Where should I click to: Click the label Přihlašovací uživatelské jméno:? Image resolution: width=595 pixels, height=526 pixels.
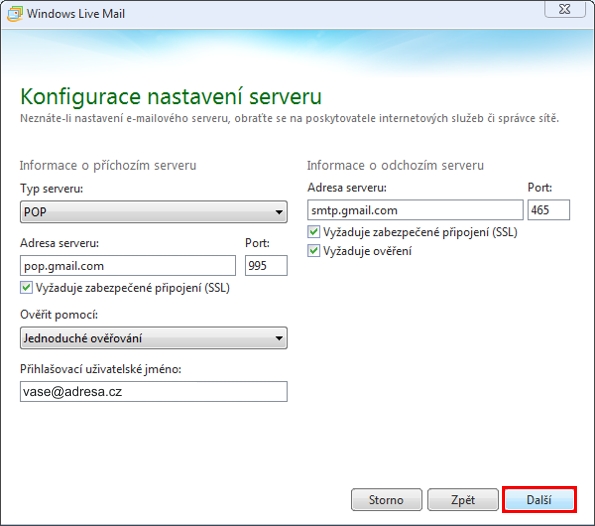pyautogui.click(x=101, y=369)
